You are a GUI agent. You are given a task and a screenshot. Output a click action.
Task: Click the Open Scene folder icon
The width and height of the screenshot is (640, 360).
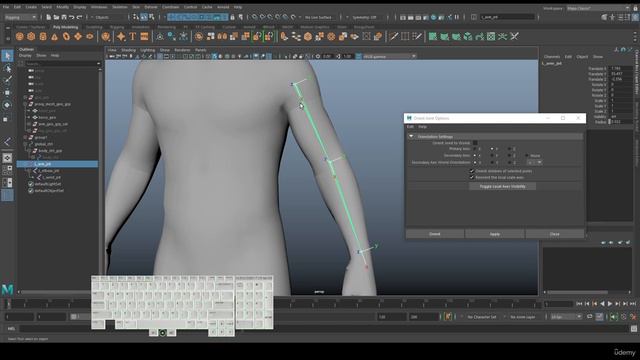tap(56, 17)
